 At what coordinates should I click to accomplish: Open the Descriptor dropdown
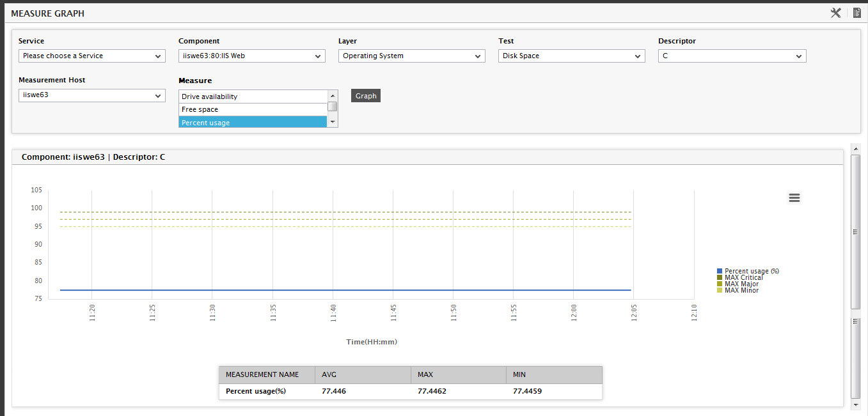tap(732, 56)
